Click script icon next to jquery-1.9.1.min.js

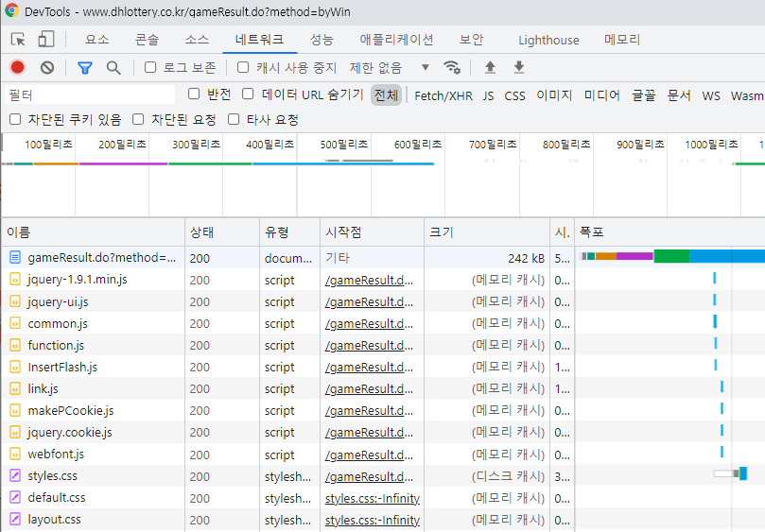click(15, 280)
